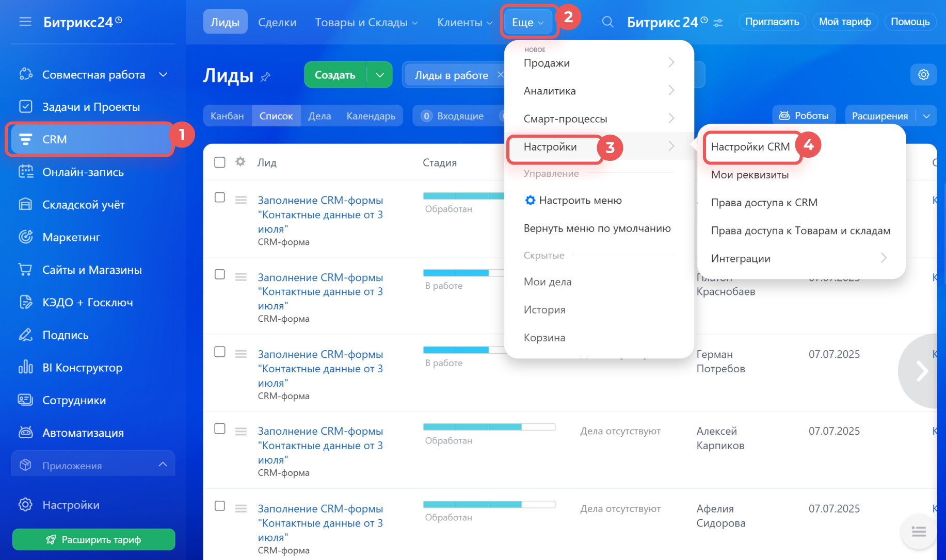Choose Настройки CRM in submenu
The width and height of the screenshot is (946, 560).
(x=750, y=147)
